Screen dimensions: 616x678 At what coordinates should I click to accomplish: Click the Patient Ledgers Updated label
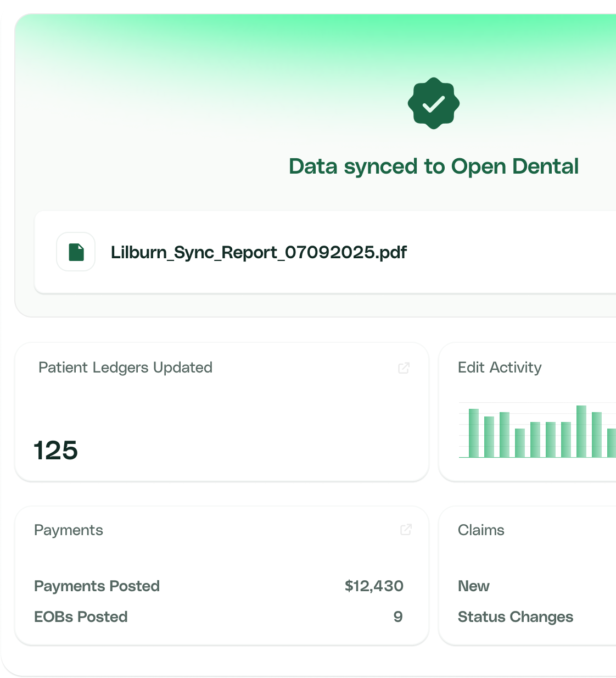(125, 368)
